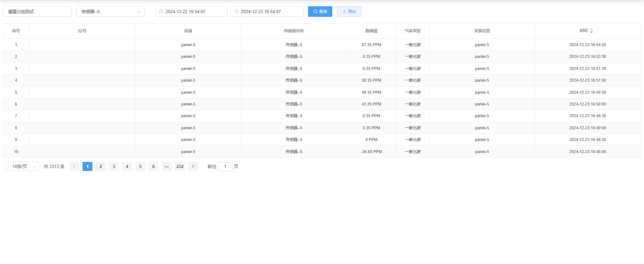The image size is (644, 264).
Task: Open the 传感器--5 sensor dropdown
Action: [110, 12]
